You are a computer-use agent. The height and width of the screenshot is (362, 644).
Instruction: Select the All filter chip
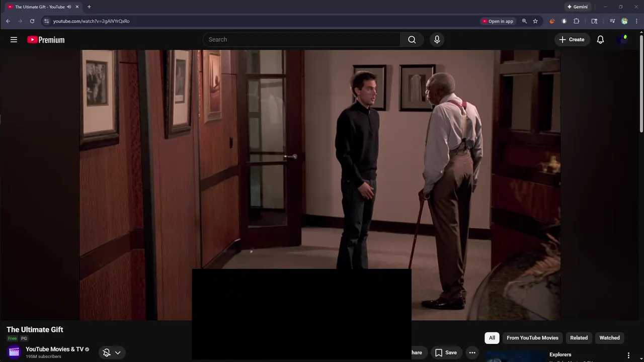coord(492,338)
